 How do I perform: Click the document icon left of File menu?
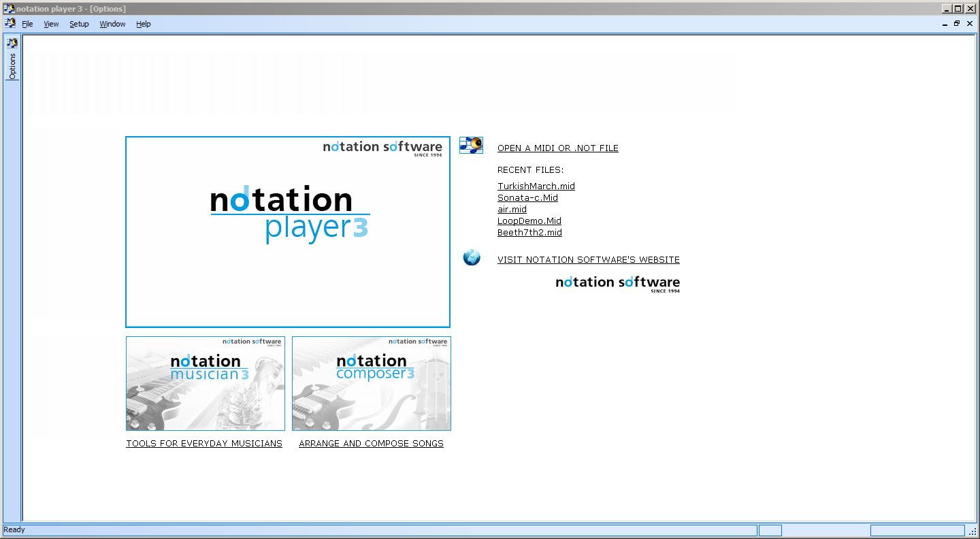pos(10,23)
